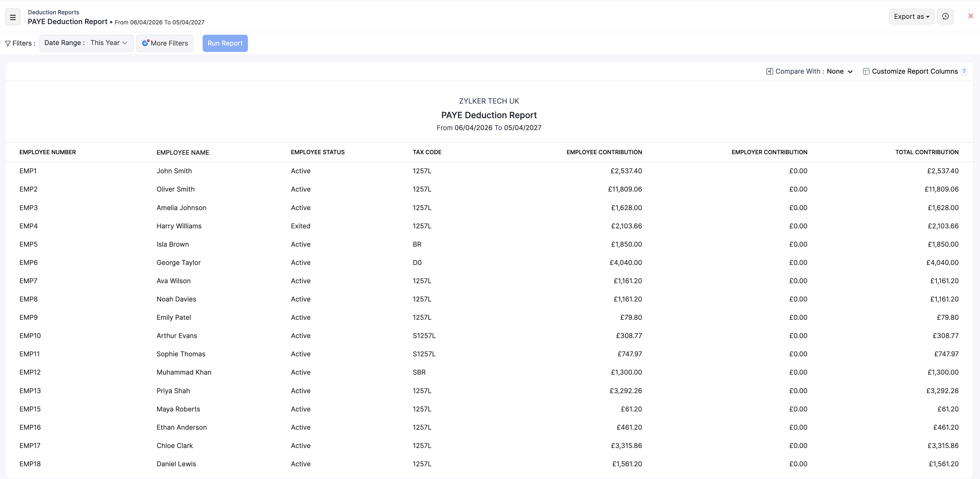Select the John Smith row name

(174, 171)
